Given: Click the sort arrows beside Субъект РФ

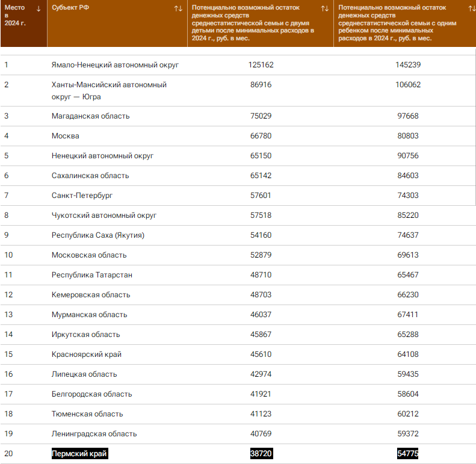Looking at the screenshot, I should click(x=178, y=8).
